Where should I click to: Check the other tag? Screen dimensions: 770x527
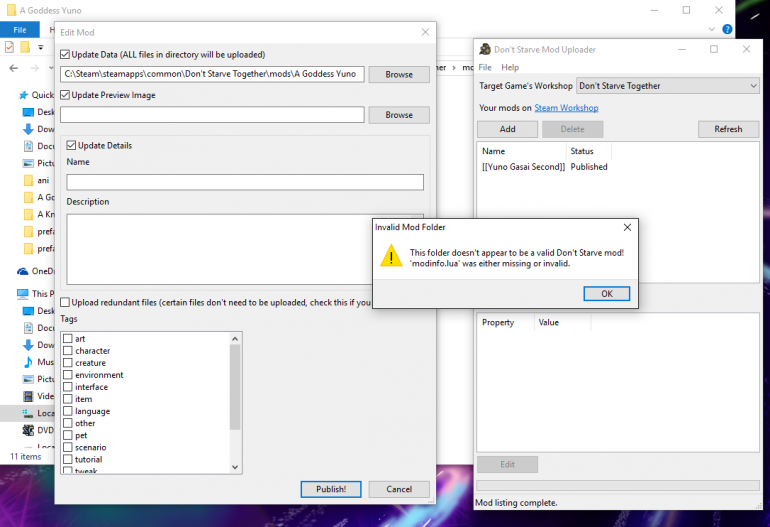pyautogui.click(x=68, y=423)
